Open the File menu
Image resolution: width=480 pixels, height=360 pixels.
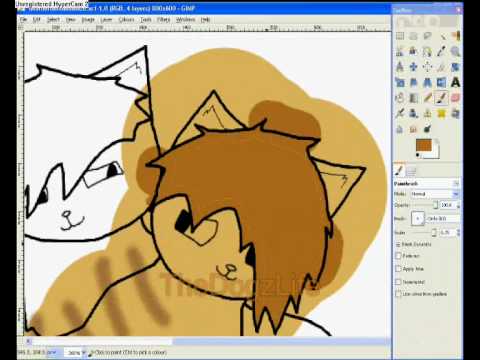click(23, 20)
